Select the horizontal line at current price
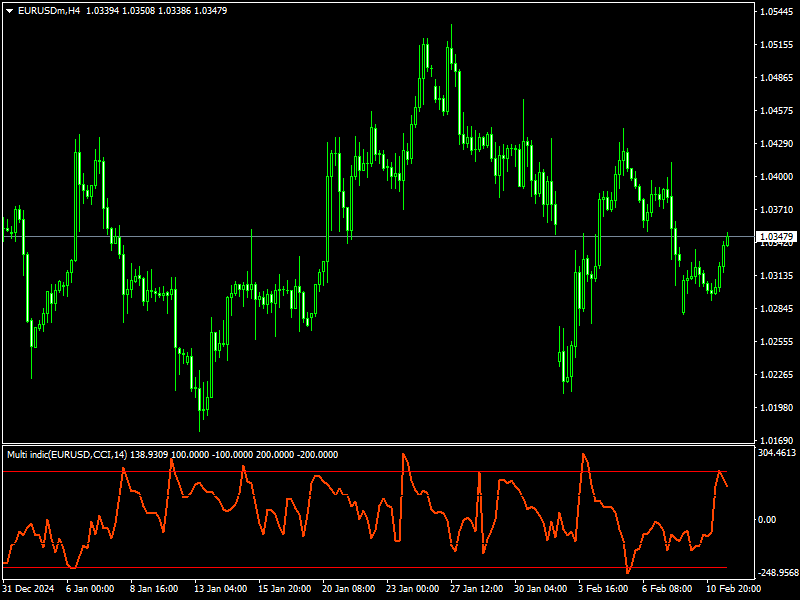Screen dimensions: 800x600 [x=400, y=237]
